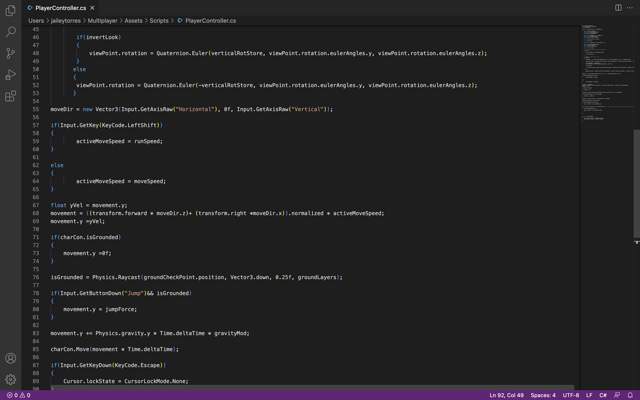Select the PlayerController.cs editor tab
640x400 pixels.
(x=60, y=8)
